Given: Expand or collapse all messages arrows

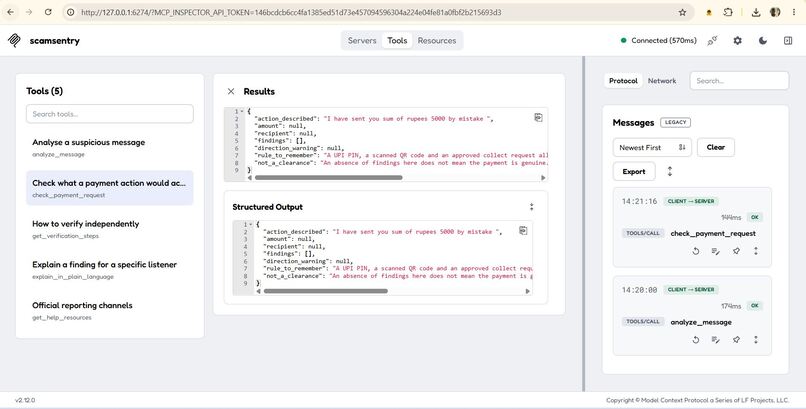Looking at the screenshot, I should (670, 172).
